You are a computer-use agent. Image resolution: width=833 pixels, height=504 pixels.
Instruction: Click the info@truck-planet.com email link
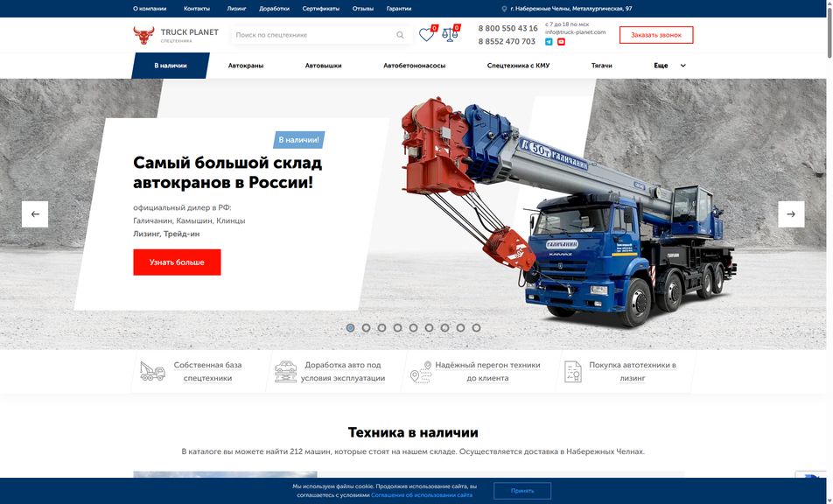(576, 31)
